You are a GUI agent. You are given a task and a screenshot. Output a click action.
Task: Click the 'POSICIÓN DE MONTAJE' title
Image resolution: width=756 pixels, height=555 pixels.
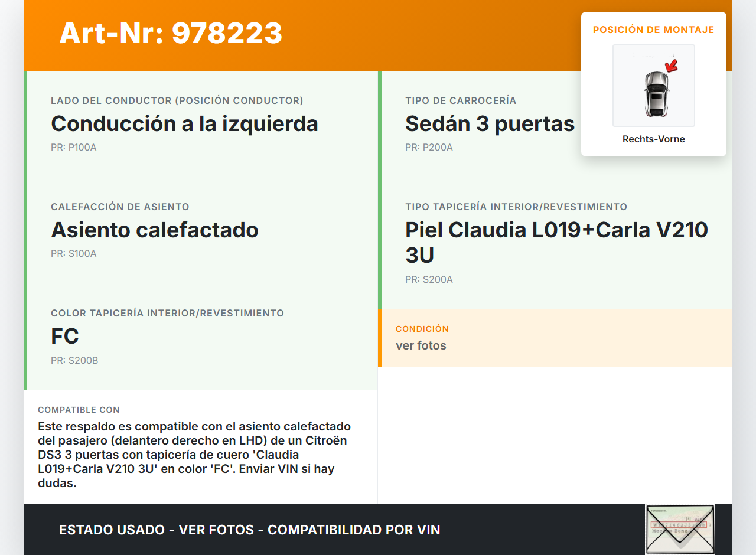[653, 30]
